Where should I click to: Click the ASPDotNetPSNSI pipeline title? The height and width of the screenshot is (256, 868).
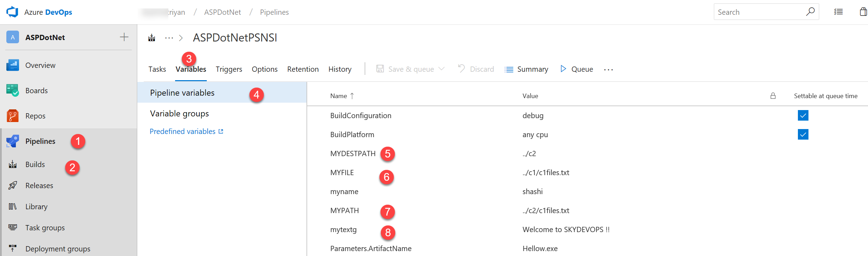coord(235,38)
